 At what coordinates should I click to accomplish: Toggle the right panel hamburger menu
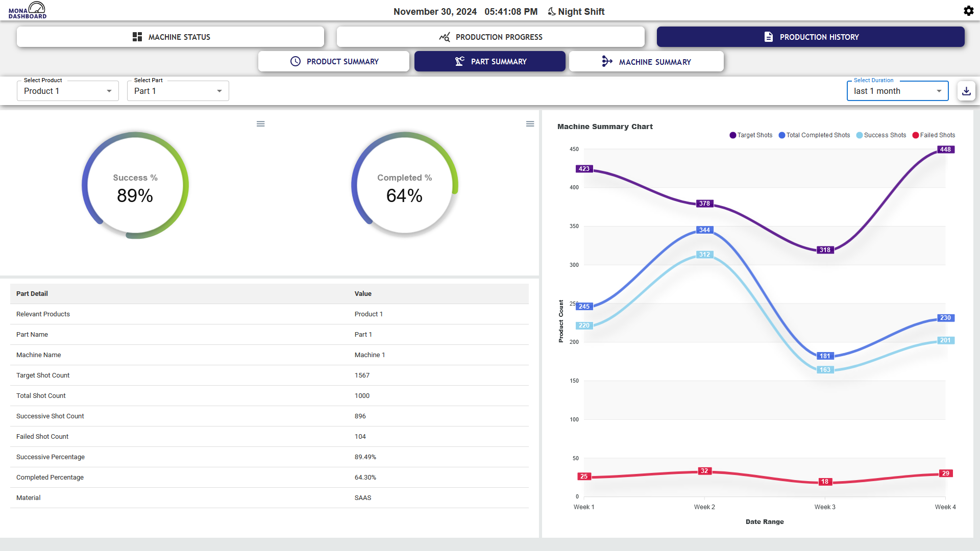click(530, 124)
